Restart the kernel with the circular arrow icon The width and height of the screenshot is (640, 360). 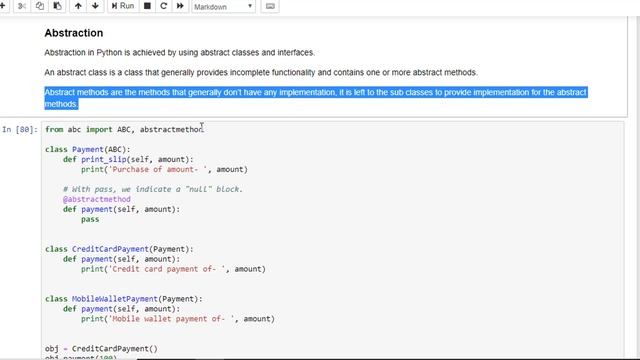pos(164,6)
